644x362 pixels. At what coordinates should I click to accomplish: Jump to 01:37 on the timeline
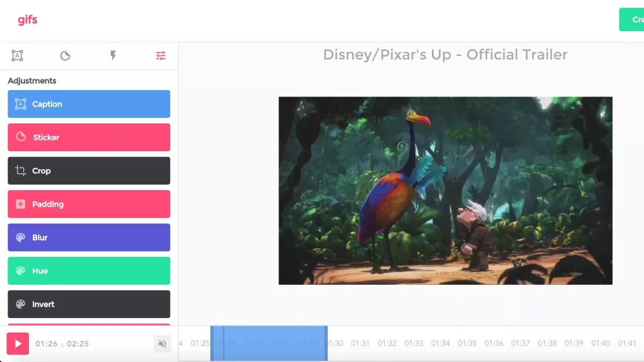point(521,343)
